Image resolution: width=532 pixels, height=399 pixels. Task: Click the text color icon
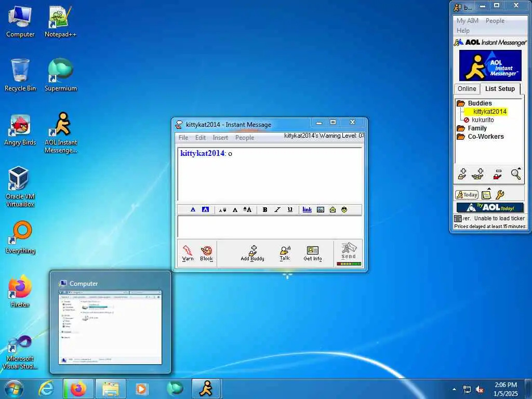193,210
